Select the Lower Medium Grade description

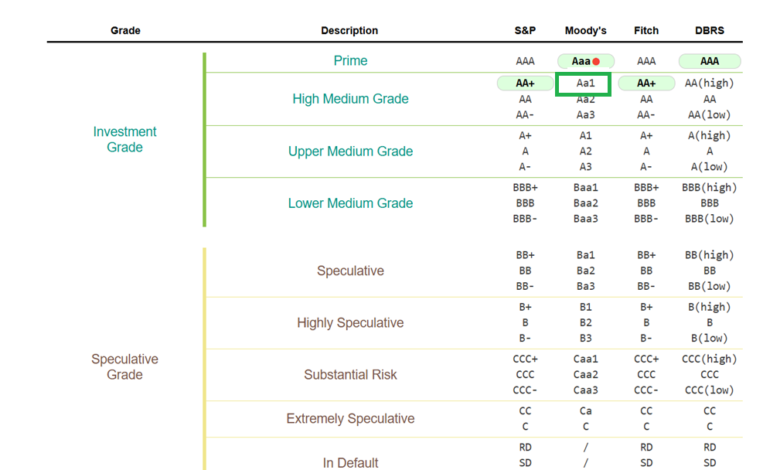(350, 203)
